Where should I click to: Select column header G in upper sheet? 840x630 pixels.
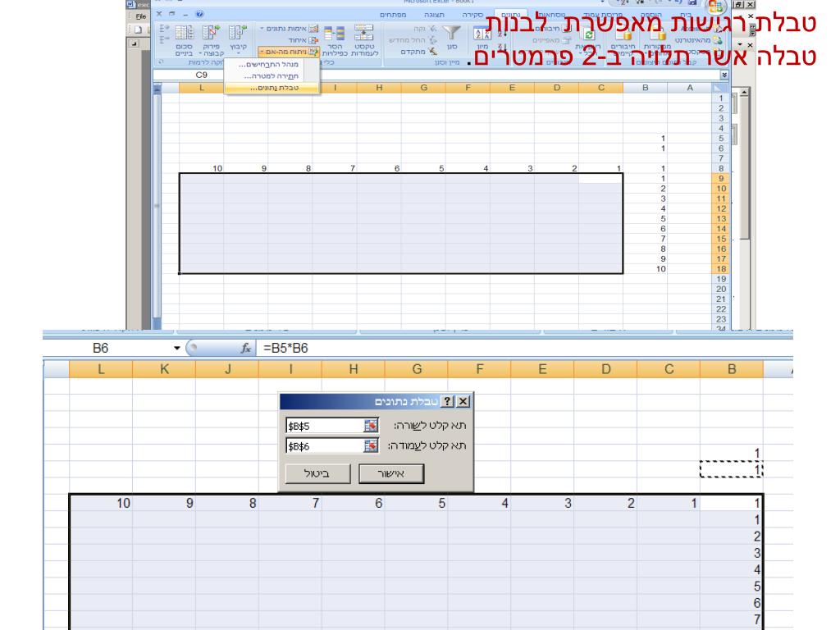pyautogui.click(x=424, y=88)
